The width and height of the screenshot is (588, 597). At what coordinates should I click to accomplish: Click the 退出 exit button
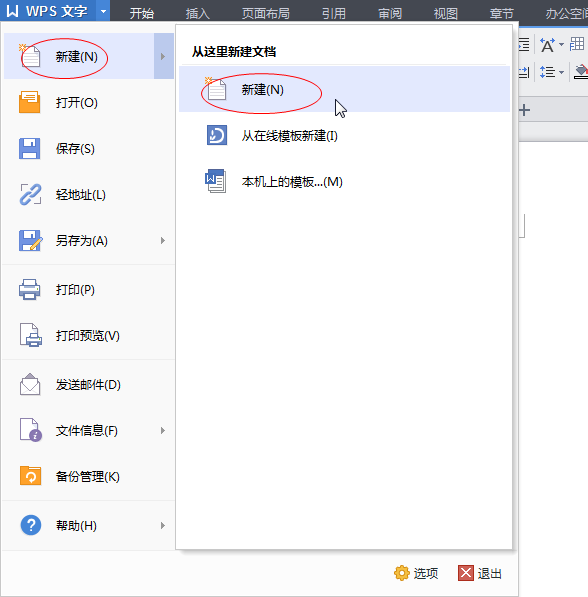480,573
